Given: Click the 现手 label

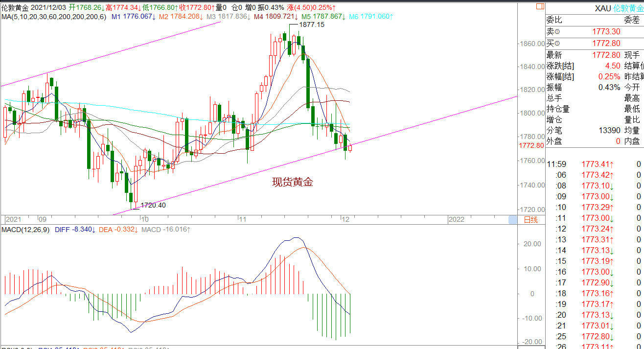Looking at the screenshot, I should click(632, 55).
